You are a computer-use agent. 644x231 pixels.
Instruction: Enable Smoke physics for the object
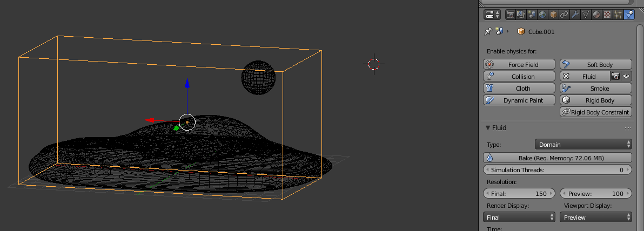(595, 89)
